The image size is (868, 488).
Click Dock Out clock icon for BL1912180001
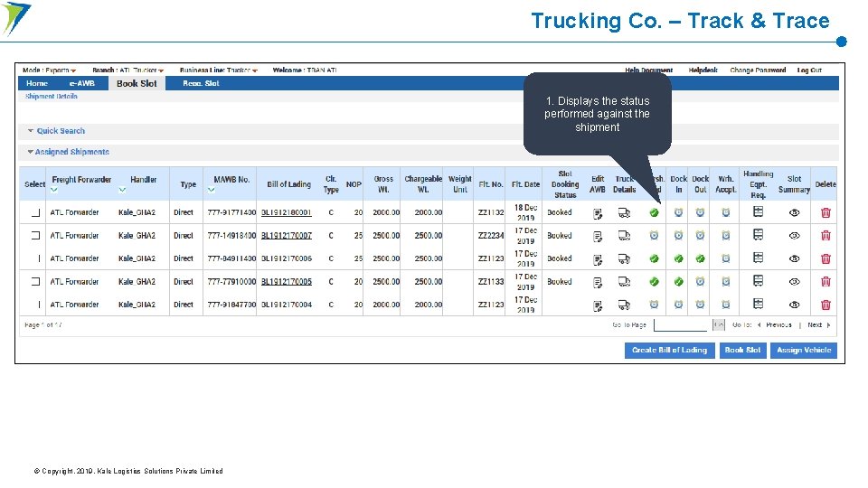pyautogui.click(x=700, y=212)
